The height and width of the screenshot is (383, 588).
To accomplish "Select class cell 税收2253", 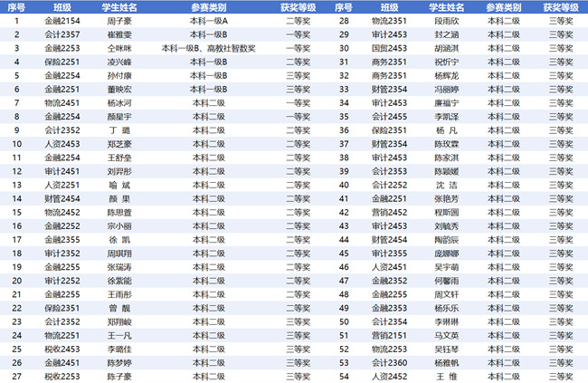I will 62,376.
